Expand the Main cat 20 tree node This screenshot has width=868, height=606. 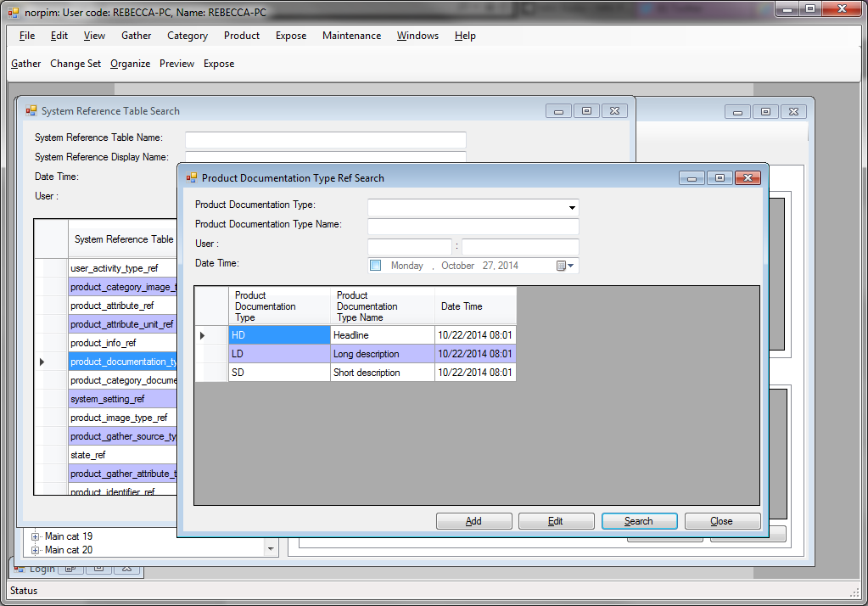point(36,550)
